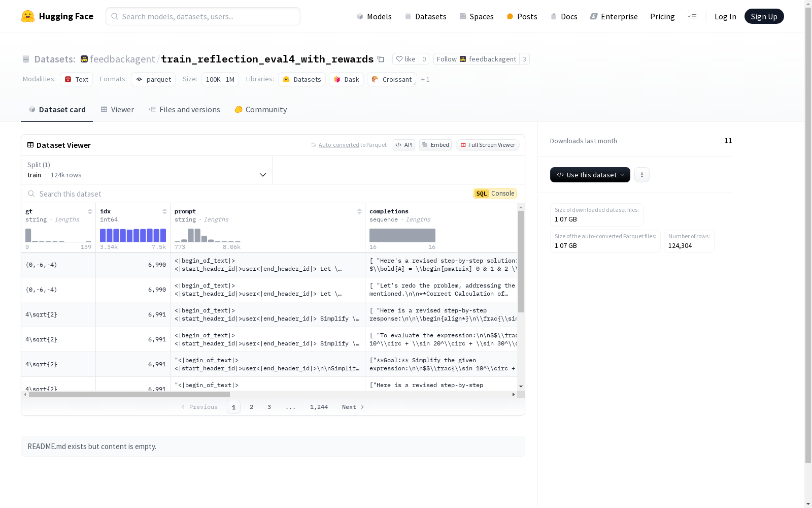This screenshot has width=812, height=508.
Task: Click the search magnifier icon in header
Action: click(x=115, y=16)
